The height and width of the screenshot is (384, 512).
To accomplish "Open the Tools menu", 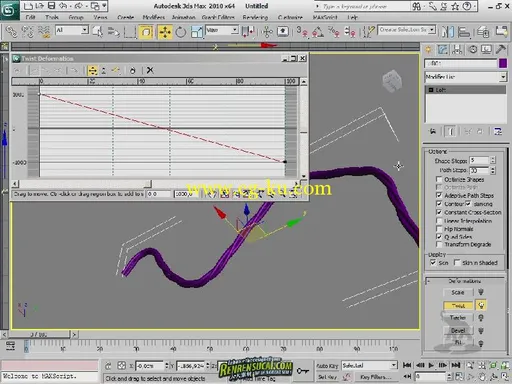I will [x=52, y=17].
